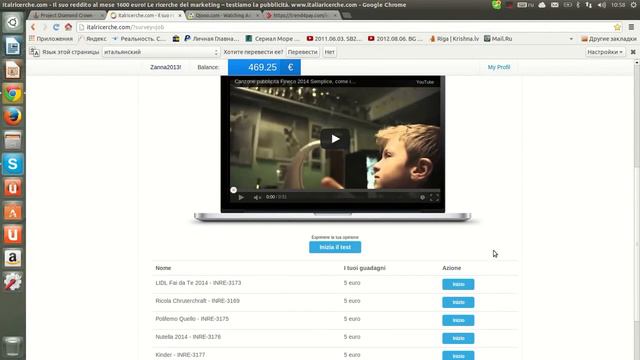
Task: Open the network indicator in top panel
Action: [x=589, y=5]
